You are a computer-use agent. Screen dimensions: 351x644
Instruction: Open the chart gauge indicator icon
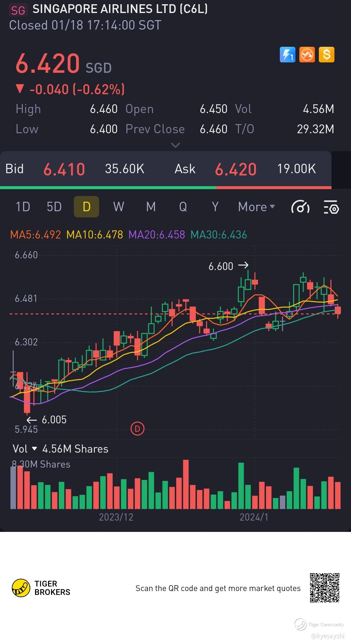click(300, 207)
